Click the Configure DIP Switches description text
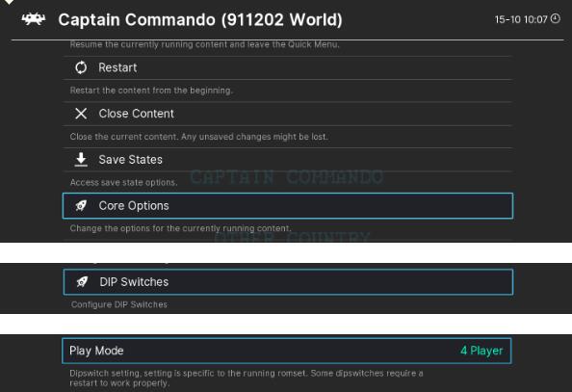 pos(119,304)
